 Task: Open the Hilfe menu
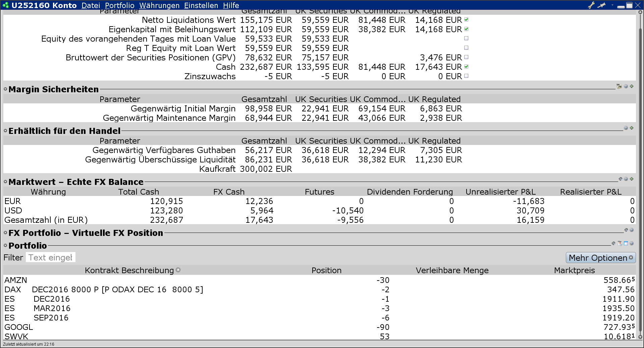coord(231,5)
